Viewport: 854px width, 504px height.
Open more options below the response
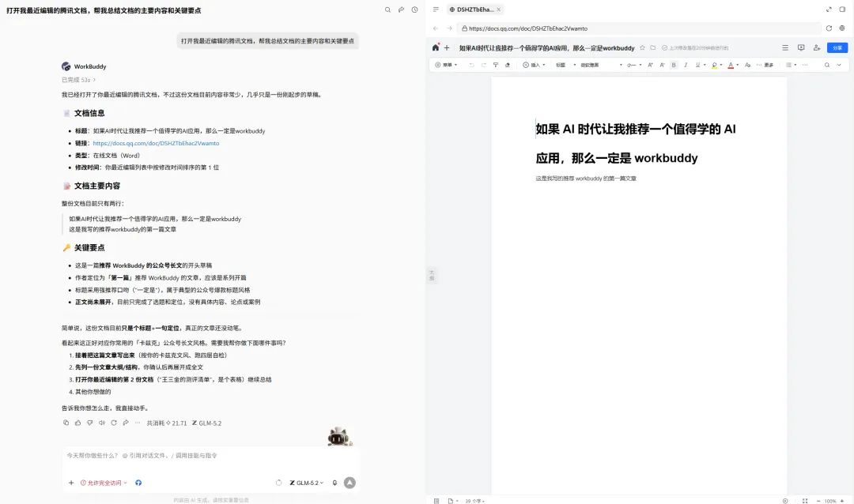coord(138,423)
